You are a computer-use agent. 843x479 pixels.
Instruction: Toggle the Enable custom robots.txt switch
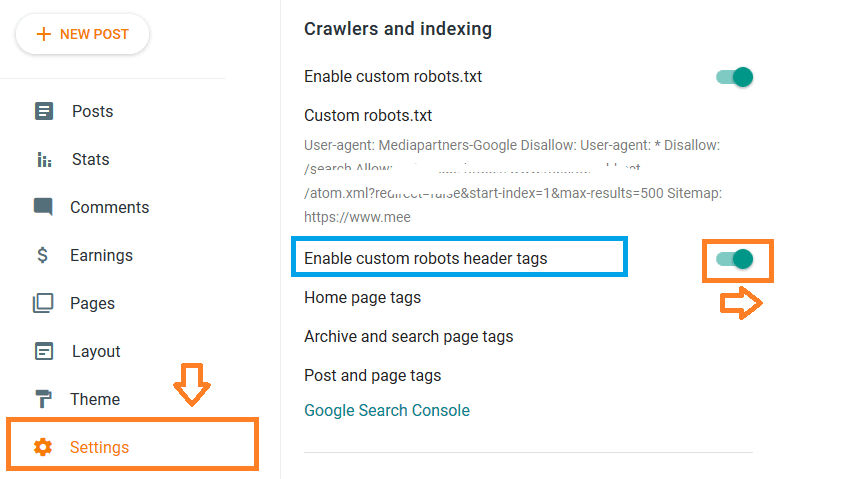(734, 77)
